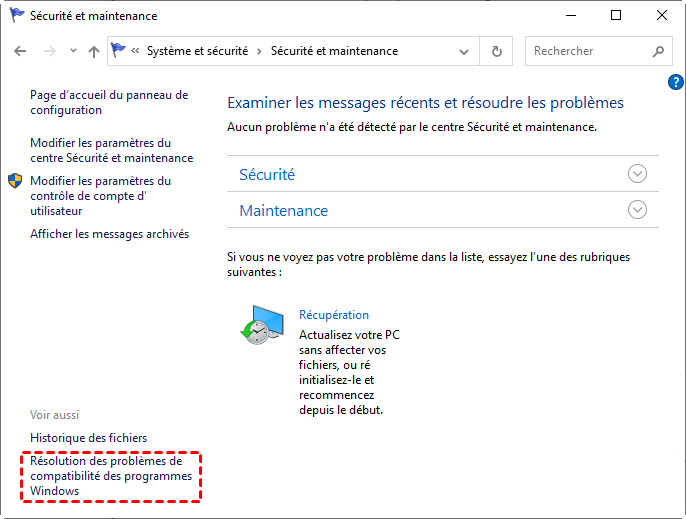Close the Sécurité et maintenance window

coord(662,15)
